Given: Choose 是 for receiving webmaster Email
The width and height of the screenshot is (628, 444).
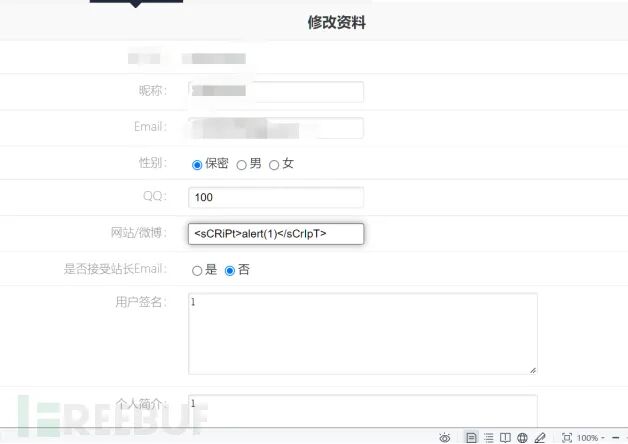Looking at the screenshot, I should (197, 271).
